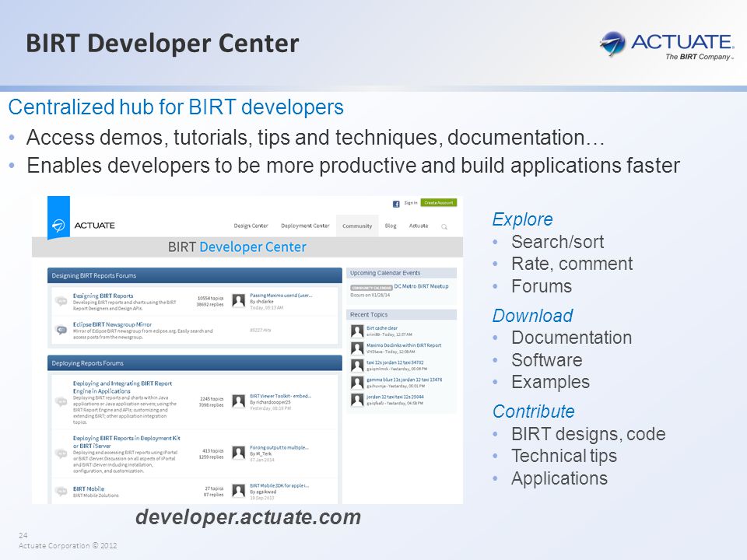Click author name richardcooper25
Image resolution: width=747 pixels, height=560 pixels.
[x=273, y=402]
